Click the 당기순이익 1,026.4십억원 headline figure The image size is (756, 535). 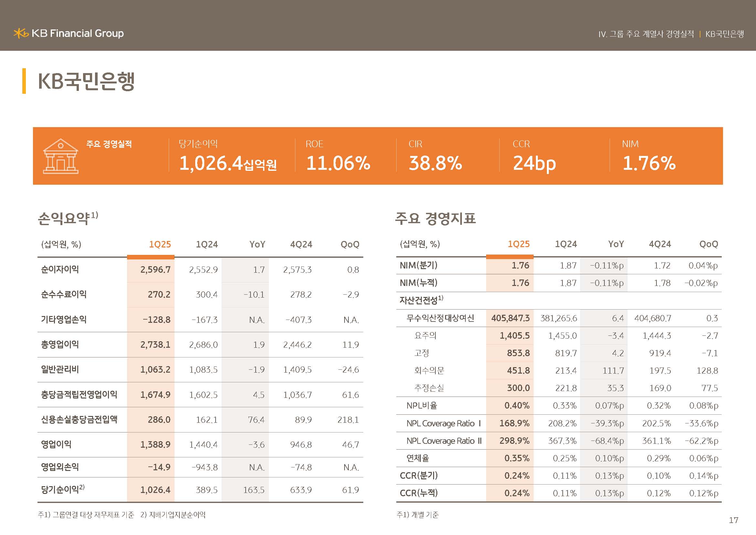pyautogui.click(x=228, y=163)
